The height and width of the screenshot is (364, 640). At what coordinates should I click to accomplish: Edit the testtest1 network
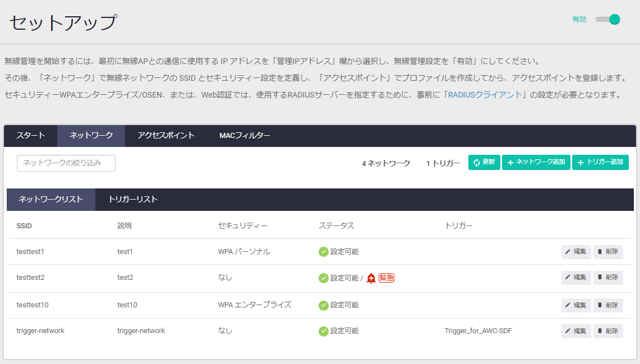[x=575, y=252]
